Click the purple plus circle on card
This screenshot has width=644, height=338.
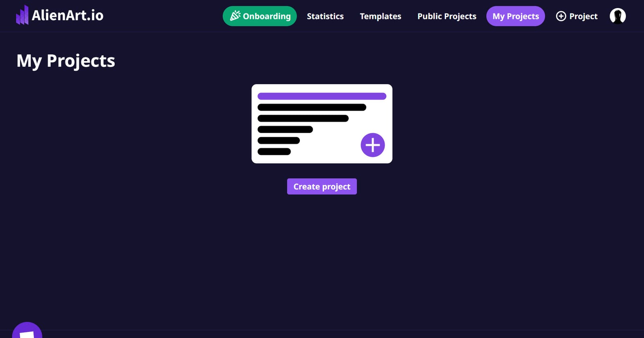click(372, 145)
